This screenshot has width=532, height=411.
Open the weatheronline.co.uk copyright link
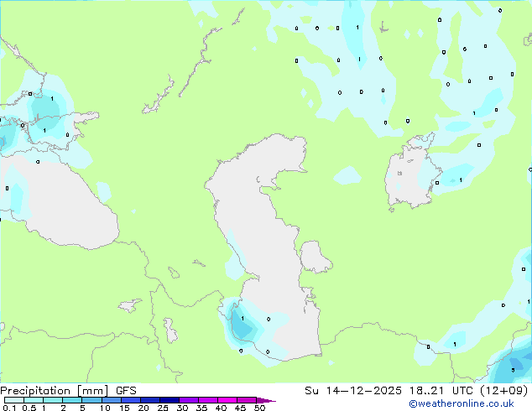[x=462, y=403]
